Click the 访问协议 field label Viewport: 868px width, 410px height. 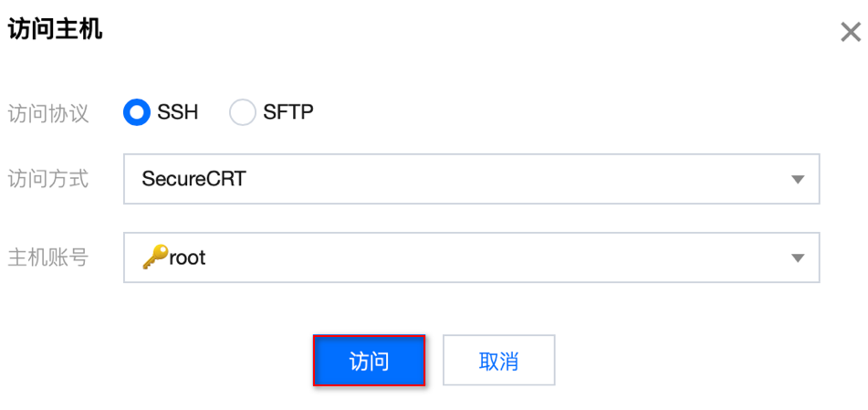pos(48,114)
